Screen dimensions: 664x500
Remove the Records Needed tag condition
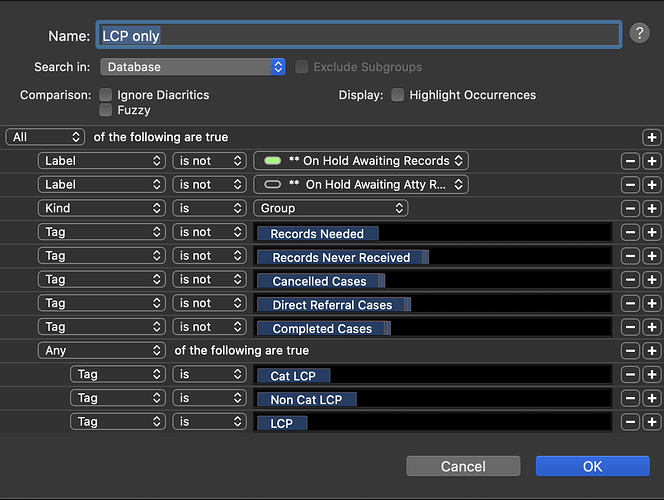click(630, 232)
